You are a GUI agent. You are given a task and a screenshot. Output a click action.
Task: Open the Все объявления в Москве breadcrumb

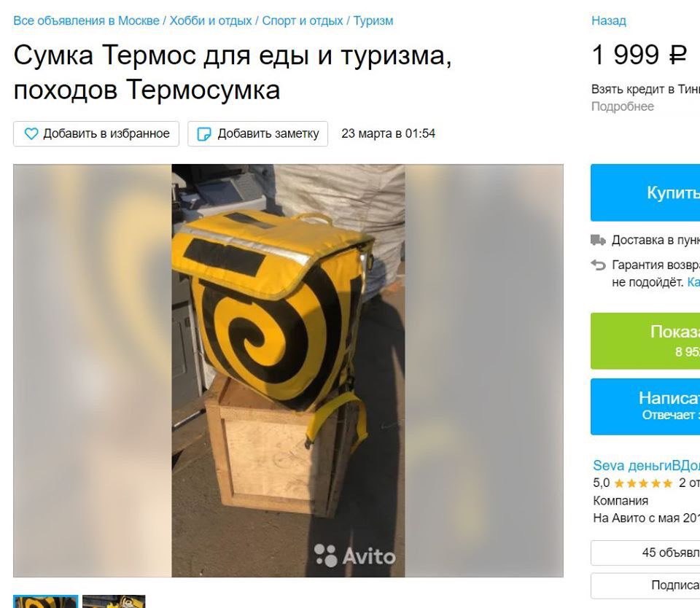86,20
